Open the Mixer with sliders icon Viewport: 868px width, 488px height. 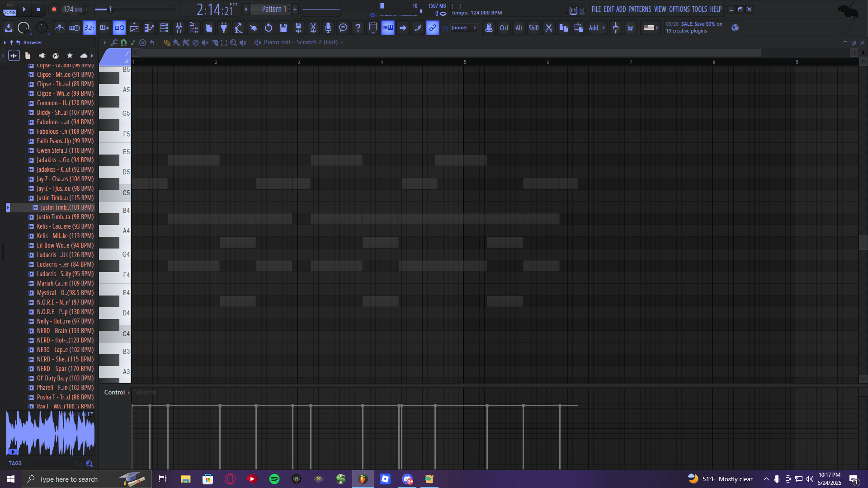click(179, 28)
